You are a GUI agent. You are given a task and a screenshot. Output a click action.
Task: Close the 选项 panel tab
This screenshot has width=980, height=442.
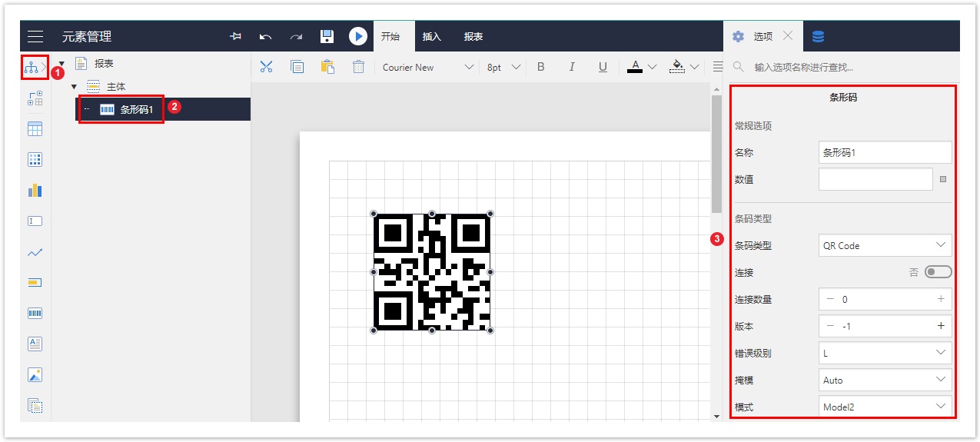pyautogui.click(x=788, y=35)
